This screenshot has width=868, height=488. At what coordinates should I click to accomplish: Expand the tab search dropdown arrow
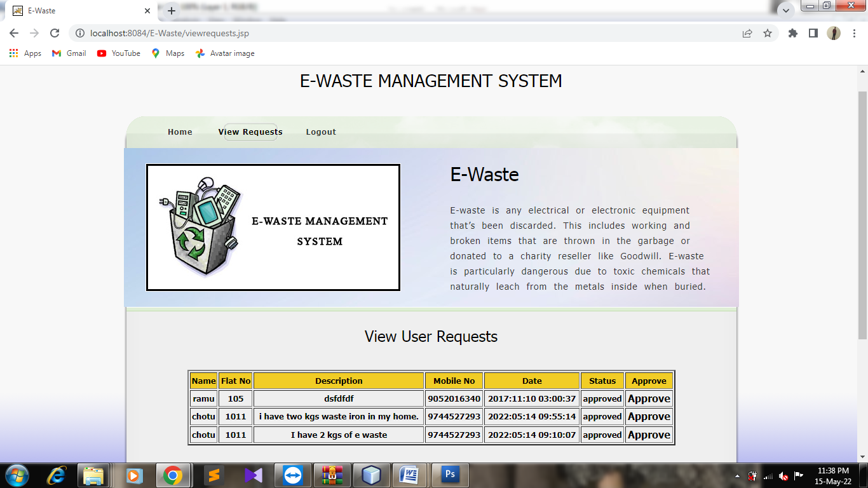click(786, 11)
